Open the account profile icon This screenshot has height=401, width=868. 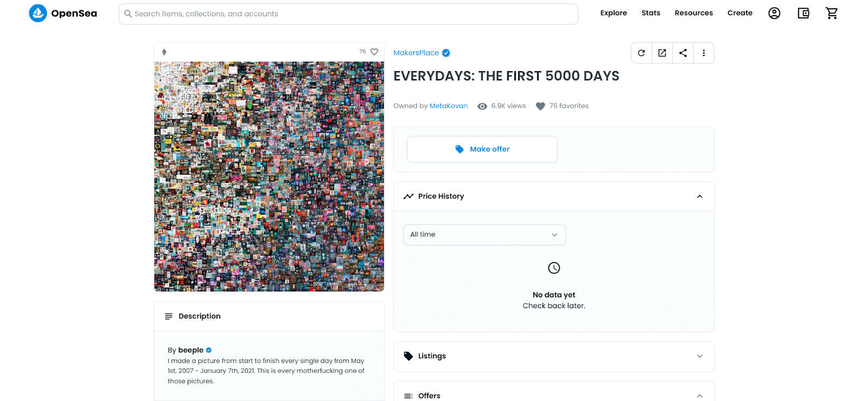pyautogui.click(x=774, y=14)
